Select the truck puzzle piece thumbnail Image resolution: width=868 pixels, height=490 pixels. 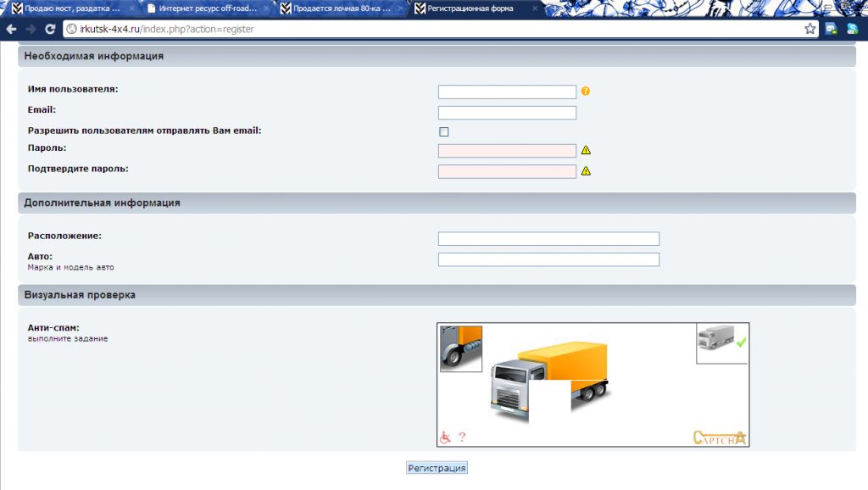click(x=461, y=348)
